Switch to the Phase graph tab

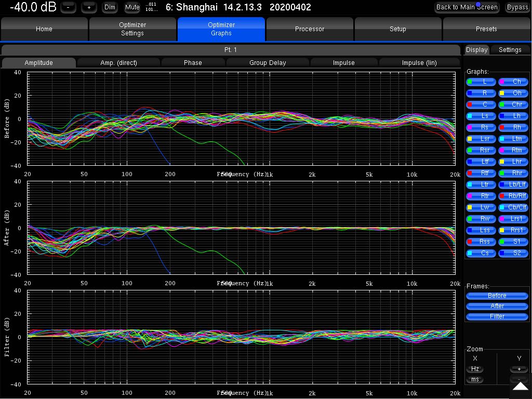(193, 63)
